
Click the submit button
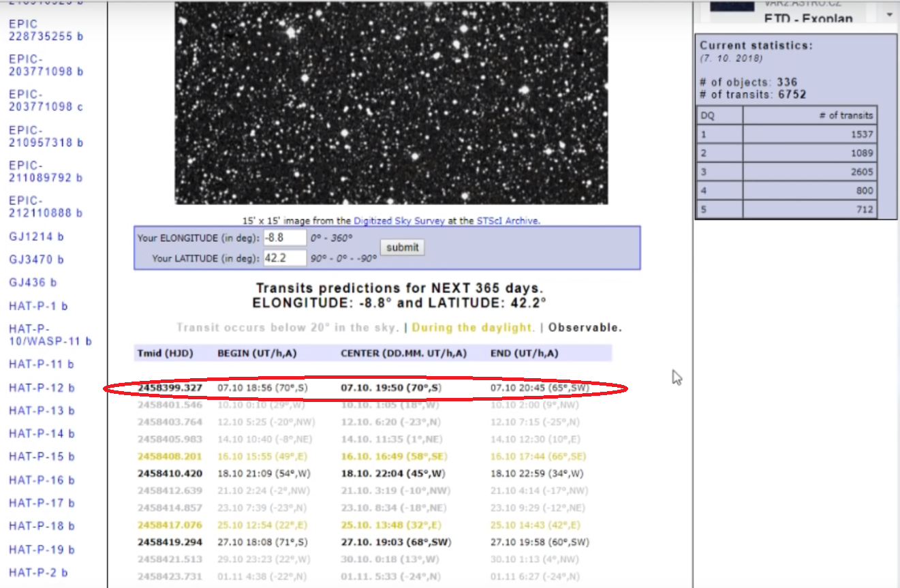tap(401, 247)
